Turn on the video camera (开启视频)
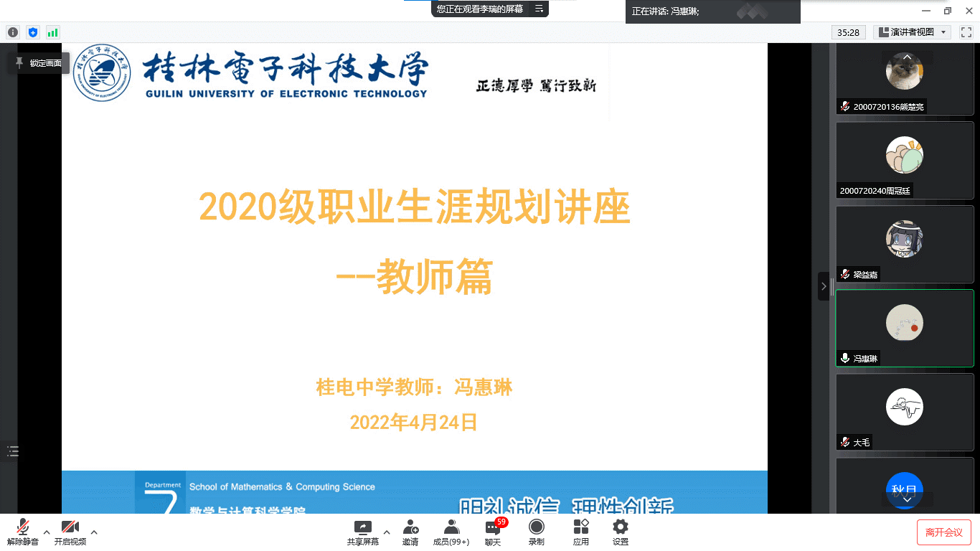Screen dimensions: 980x551 70,532
